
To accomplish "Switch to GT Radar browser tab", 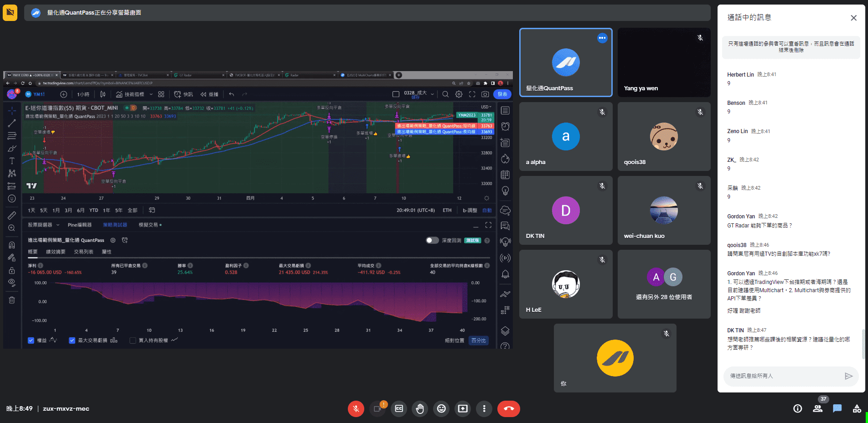I will coord(199,75).
